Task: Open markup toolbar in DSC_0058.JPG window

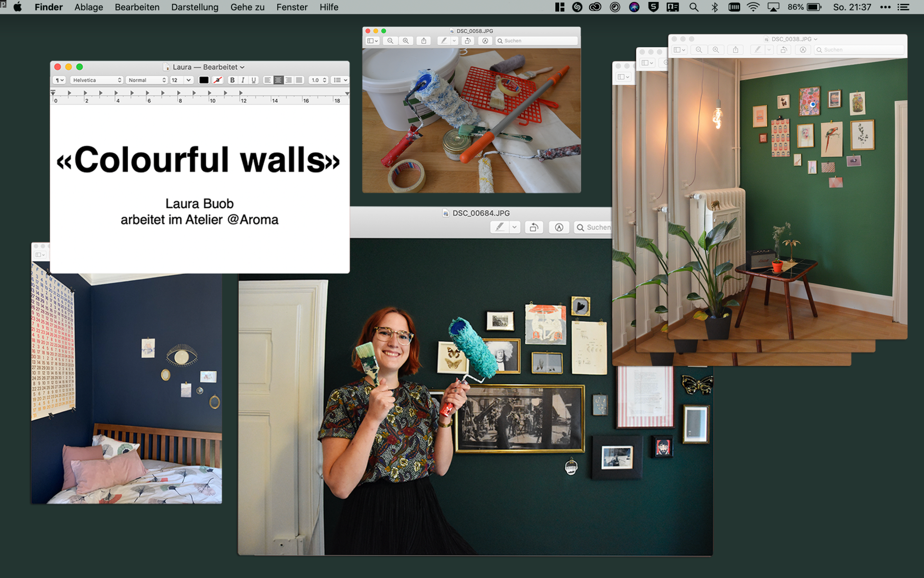Action: [x=485, y=41]
